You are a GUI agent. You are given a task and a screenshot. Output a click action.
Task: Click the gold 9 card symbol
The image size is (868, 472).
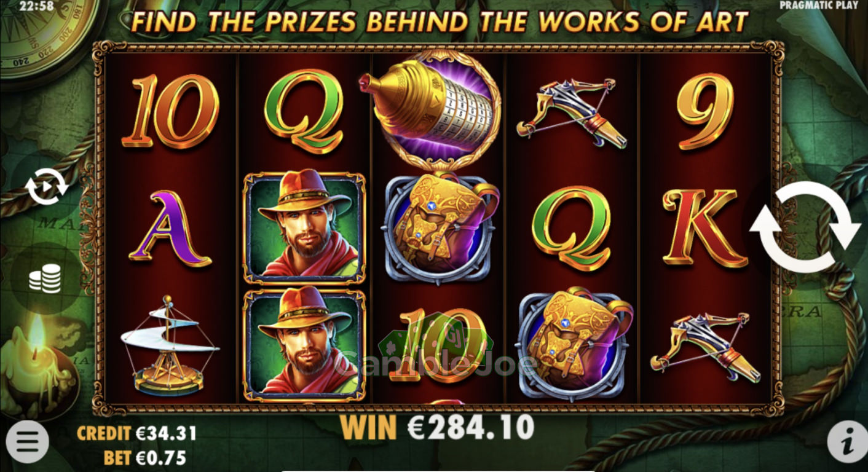[705, 111]
